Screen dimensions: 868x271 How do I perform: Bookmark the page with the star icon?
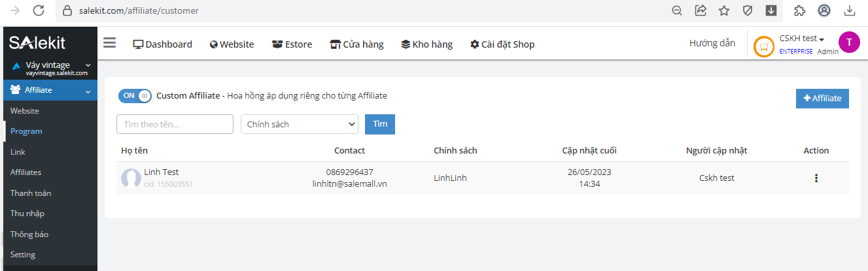click(724, 10)
